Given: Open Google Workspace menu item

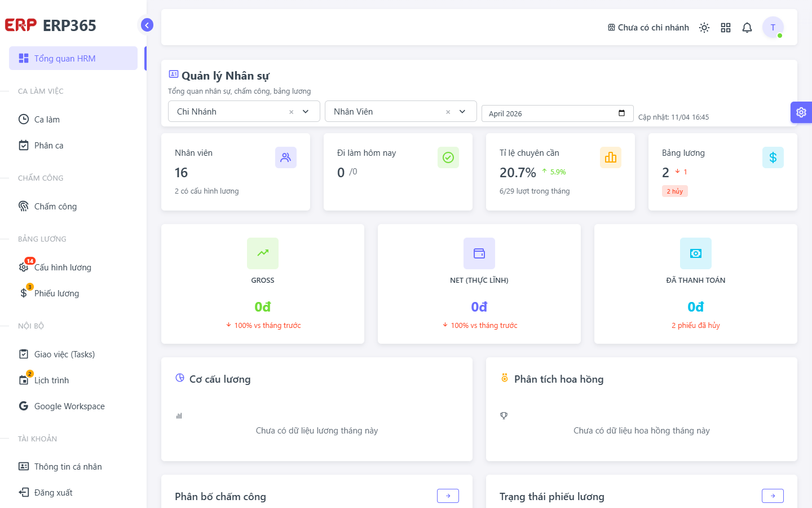Looking at the screenshot, I should [x=73, y=406].
